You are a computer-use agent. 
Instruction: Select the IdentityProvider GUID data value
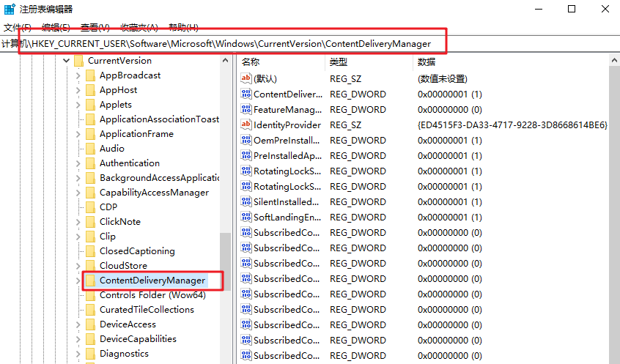(512, 125)
